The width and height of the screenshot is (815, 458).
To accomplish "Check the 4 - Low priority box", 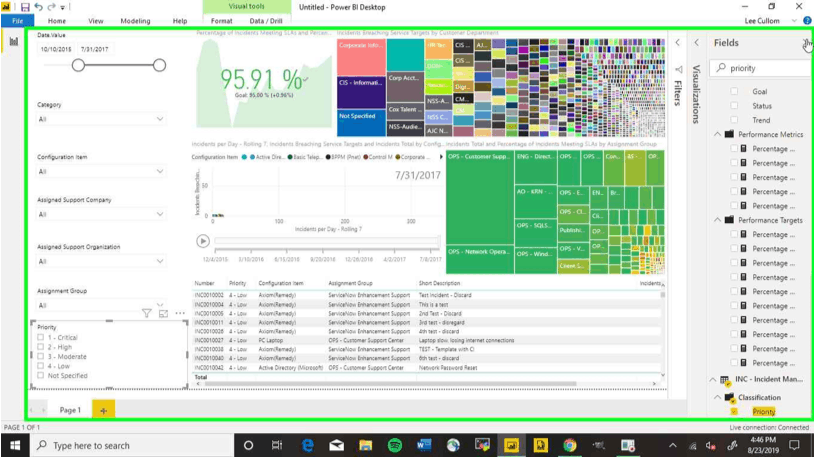I will [x=41, y=366].
